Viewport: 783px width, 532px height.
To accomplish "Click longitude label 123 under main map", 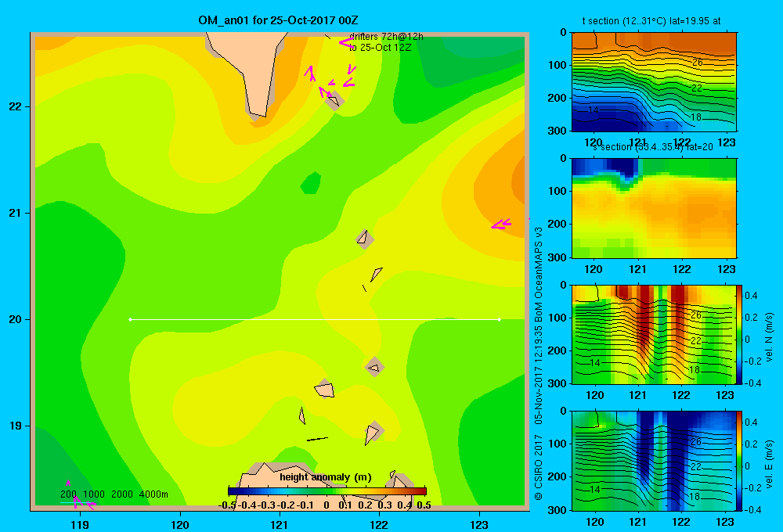I will click(479, 524).
